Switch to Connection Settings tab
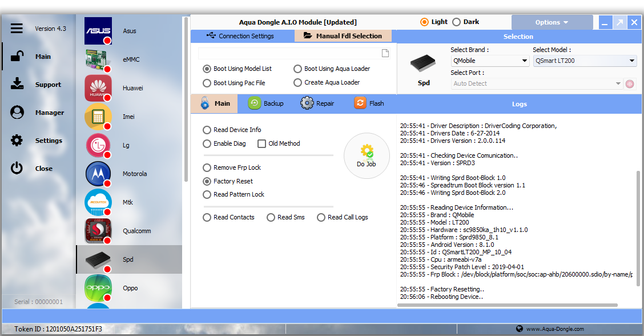This screenshot has width=644, height=336. [x=242, y=36]
